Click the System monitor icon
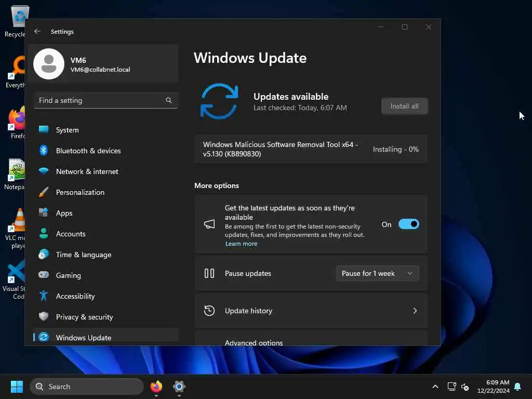Viewport: 532px width, 399px height. click(44, 129)
